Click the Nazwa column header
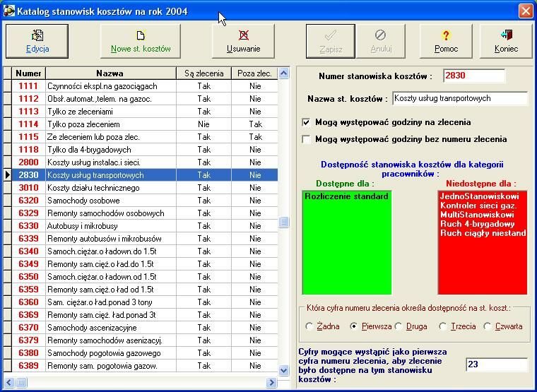The image size is (537, 392). [x=111, y=73]
